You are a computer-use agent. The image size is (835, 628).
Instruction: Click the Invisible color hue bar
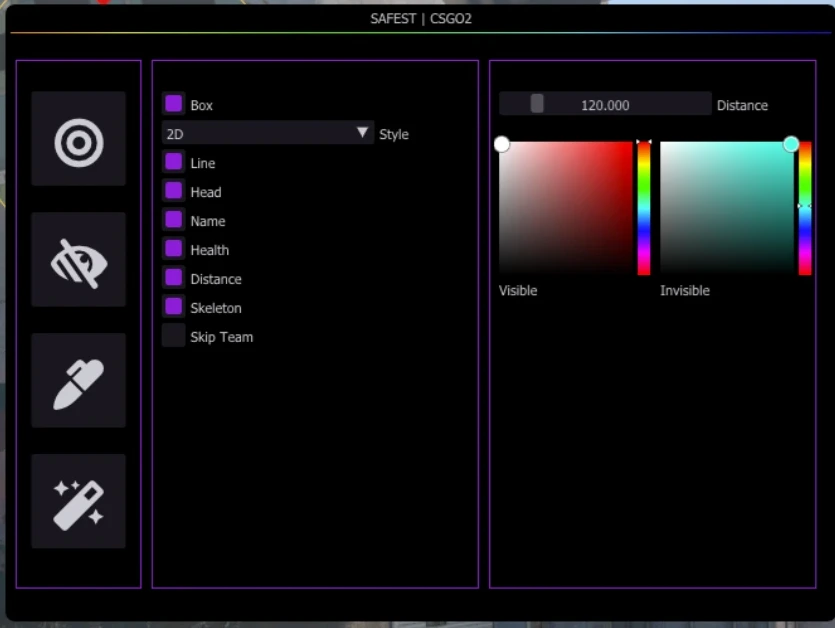point(805,208)
